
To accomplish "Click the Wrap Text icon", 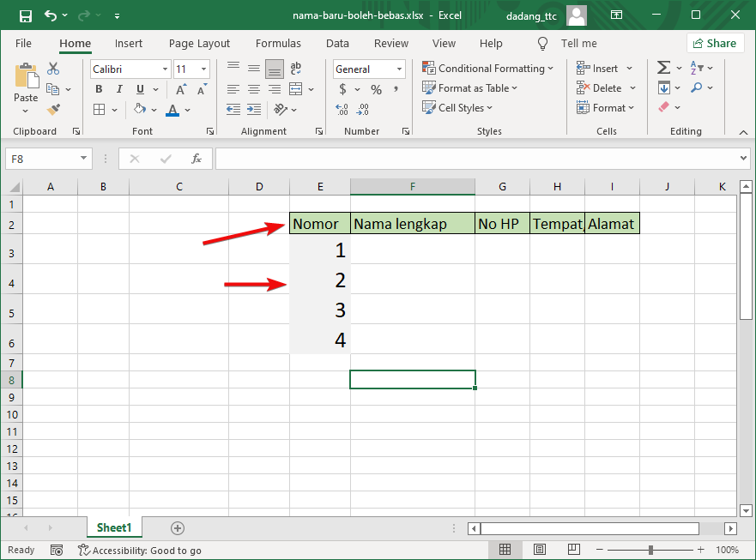I will pyautogui.click(x=296, y=69).
